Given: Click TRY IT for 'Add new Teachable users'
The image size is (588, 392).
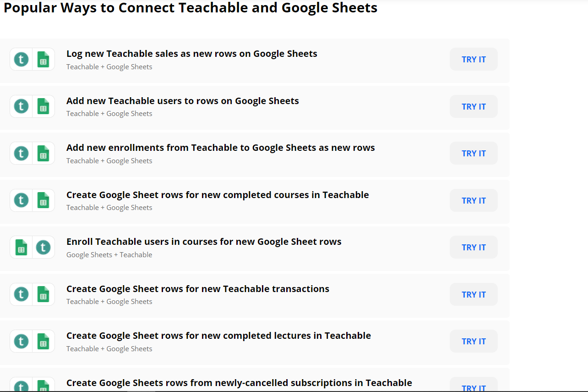Looking at the screenshot, I should (x=474, y=106).
